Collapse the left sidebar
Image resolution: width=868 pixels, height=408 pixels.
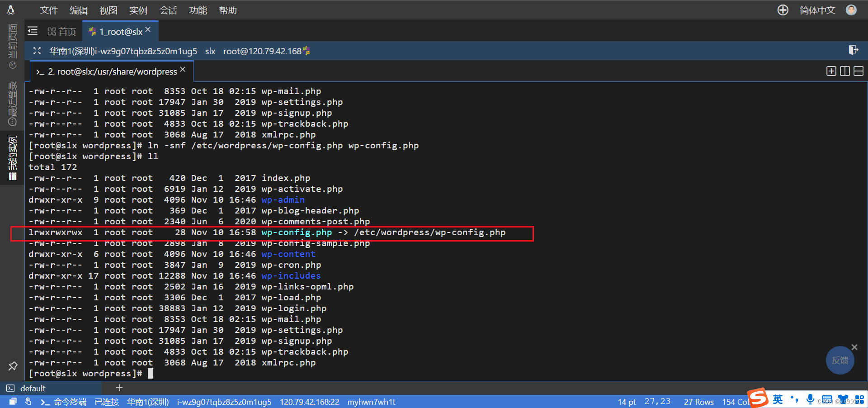(32, 31)
